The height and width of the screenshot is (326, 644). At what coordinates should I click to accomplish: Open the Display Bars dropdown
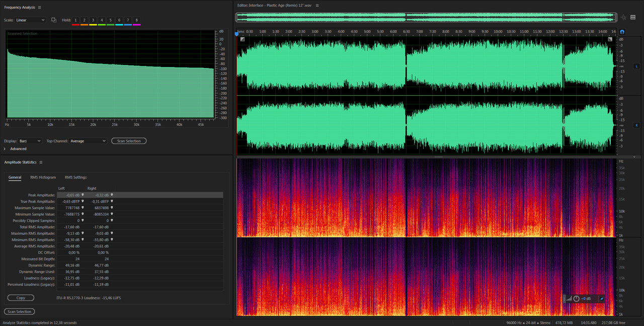[30, 141]
